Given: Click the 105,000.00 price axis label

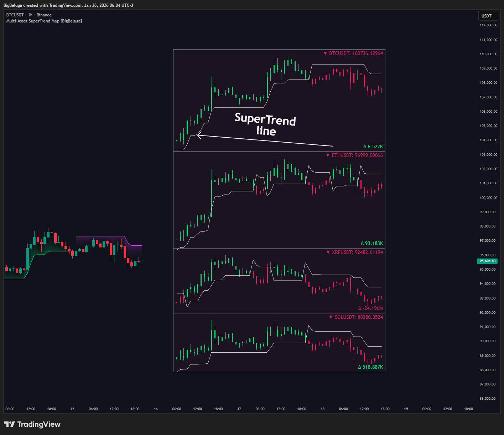Looking at the screenshot, I should [x=488, y=126].
